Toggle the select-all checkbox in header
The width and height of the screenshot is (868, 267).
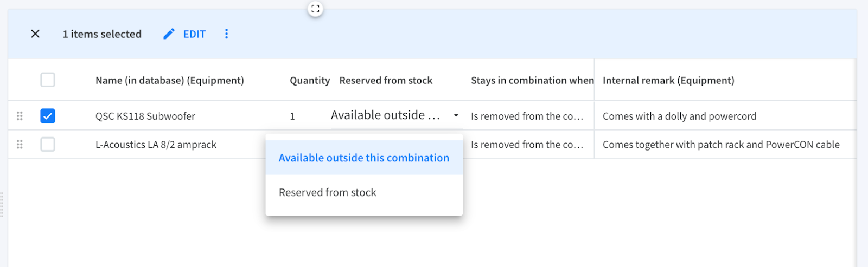(48, 80)
